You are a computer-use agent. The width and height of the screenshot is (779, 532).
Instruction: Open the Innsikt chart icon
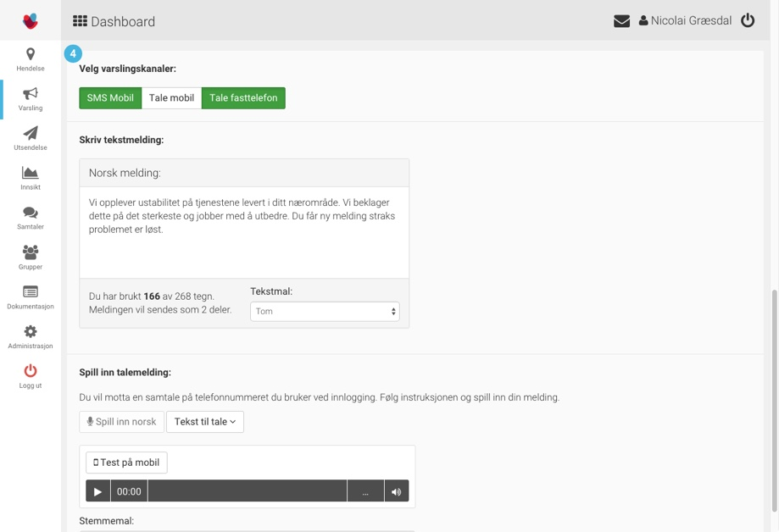point(31,174)
